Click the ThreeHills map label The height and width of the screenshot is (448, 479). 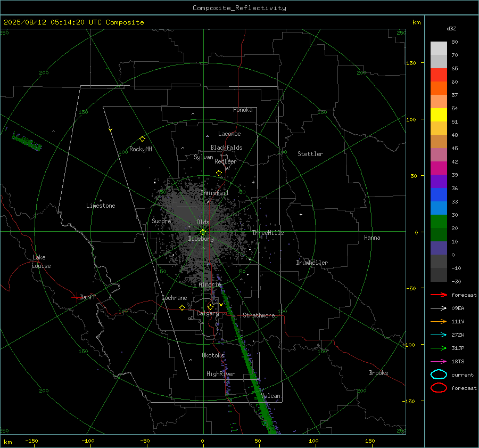[x=268, y=233]
